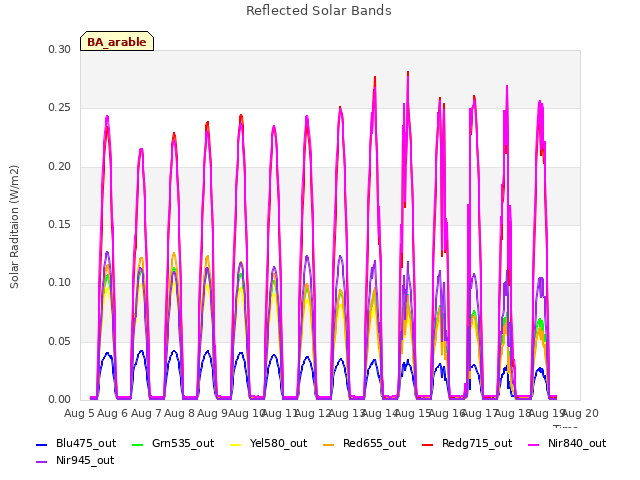
Task: Click the 0.10 y-axis tick label
Action: click(60, 283)
